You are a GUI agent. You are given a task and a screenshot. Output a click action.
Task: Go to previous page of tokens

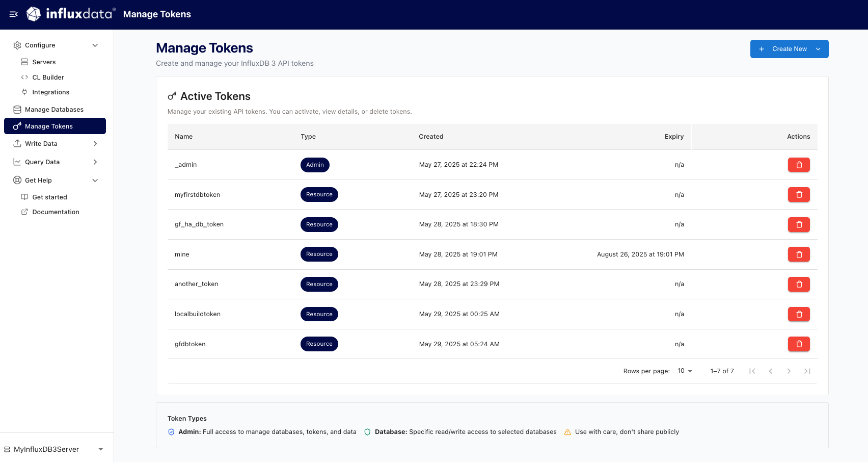(771, 371)
